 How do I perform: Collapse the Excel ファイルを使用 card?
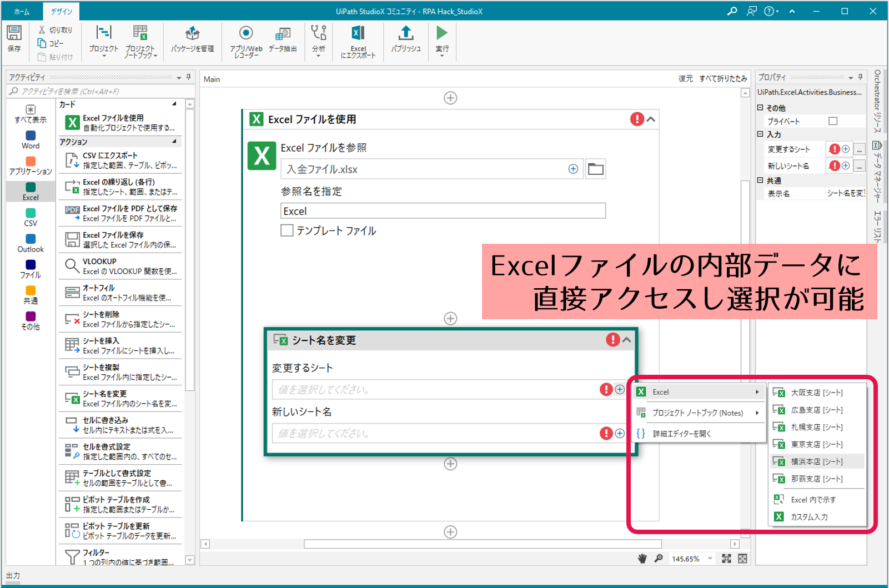click(651, 119)
